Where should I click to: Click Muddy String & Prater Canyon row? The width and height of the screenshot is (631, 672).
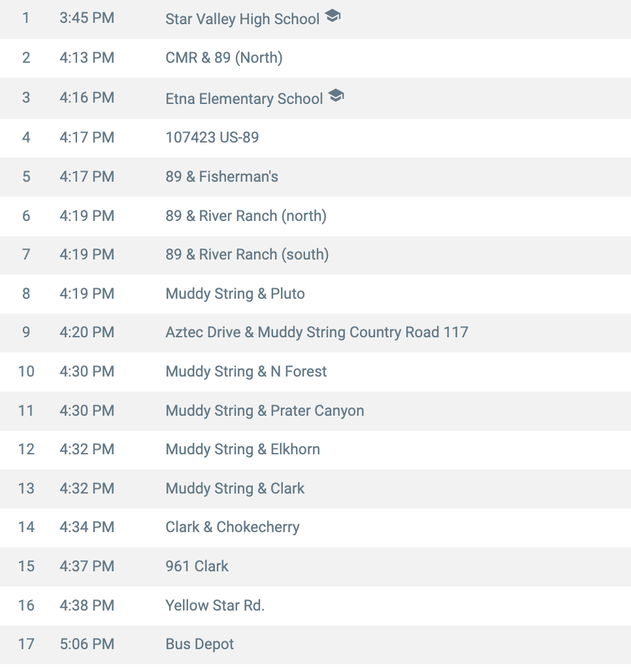tap(265, 411)
